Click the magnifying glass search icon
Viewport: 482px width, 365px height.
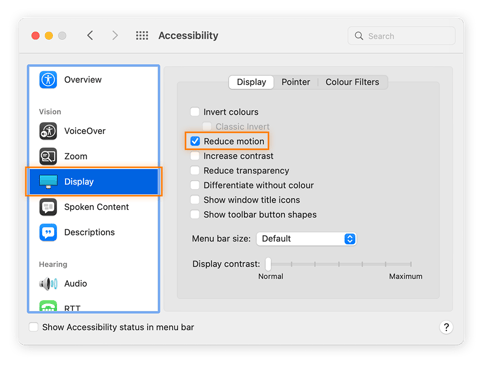pos(359,36)
